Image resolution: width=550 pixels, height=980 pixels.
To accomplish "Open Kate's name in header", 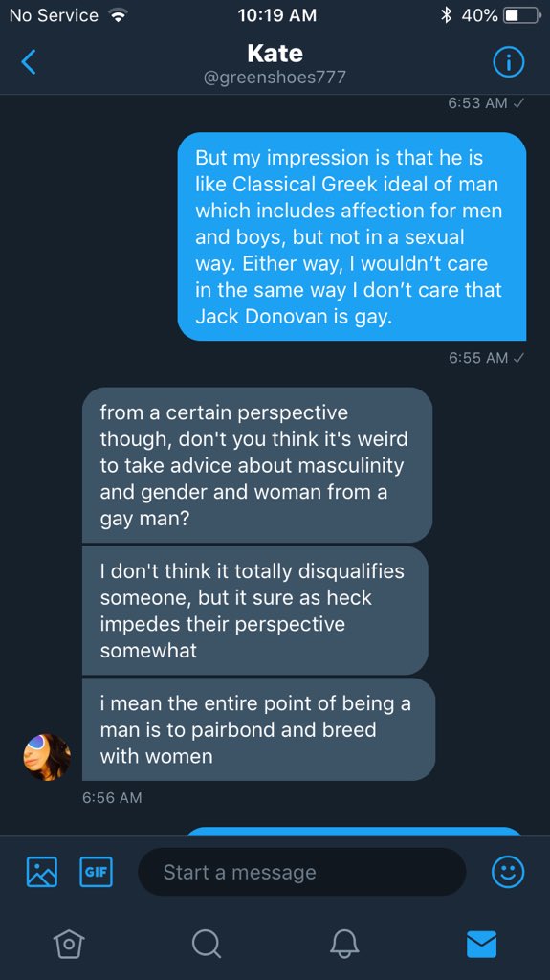I will [275, 54].
